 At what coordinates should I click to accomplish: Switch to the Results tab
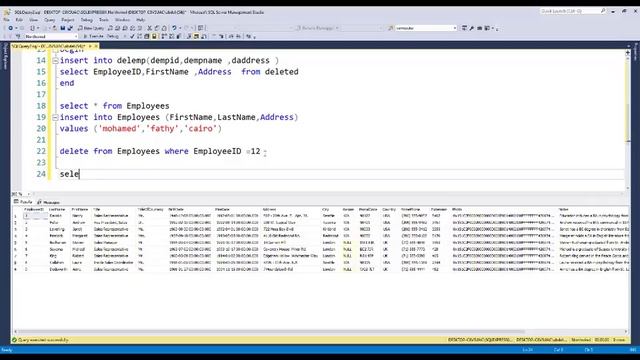click(23, 202)
